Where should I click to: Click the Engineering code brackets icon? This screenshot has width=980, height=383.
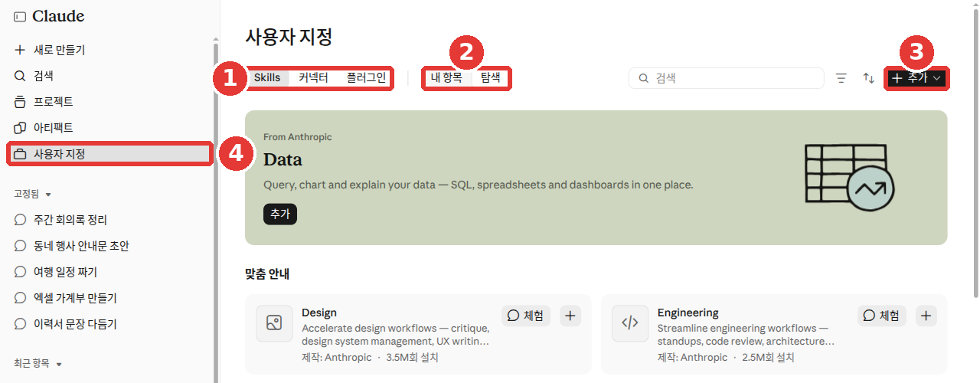[630, 323]
